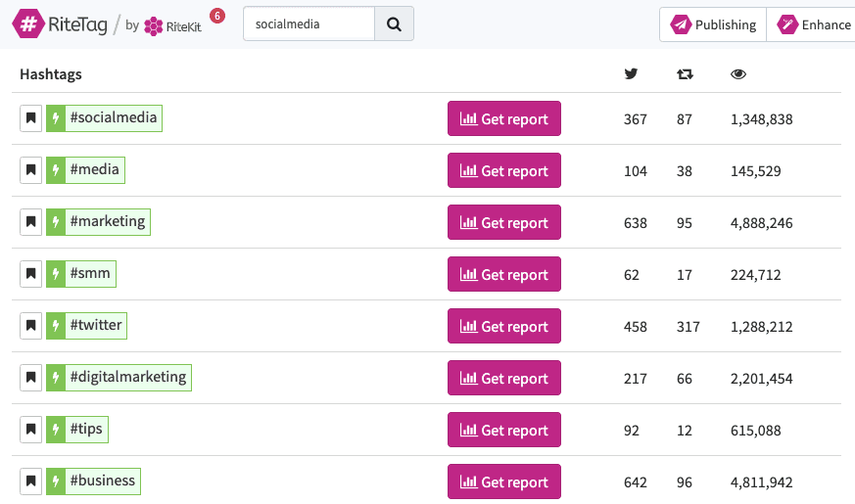The image size is (855, 504).
Task: Open the Publishing menu
Action: 714,24
